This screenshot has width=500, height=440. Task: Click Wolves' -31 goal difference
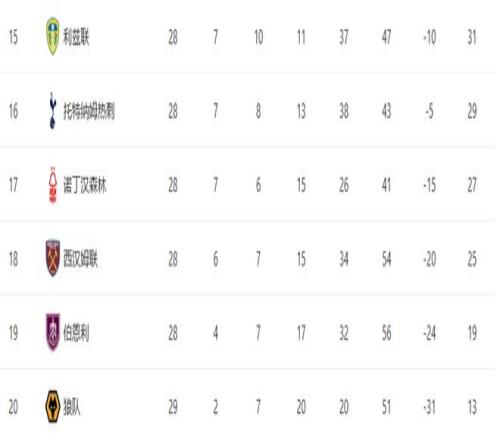coord(429,407)
